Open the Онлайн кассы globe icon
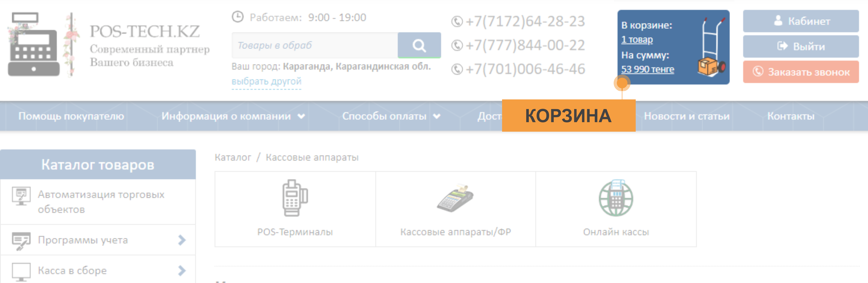 point(616,198)
